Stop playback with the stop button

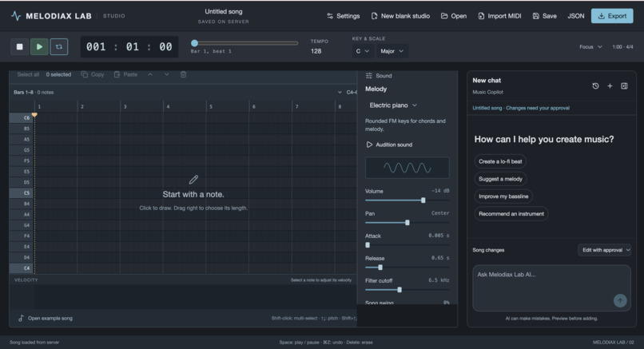point(19,47)
